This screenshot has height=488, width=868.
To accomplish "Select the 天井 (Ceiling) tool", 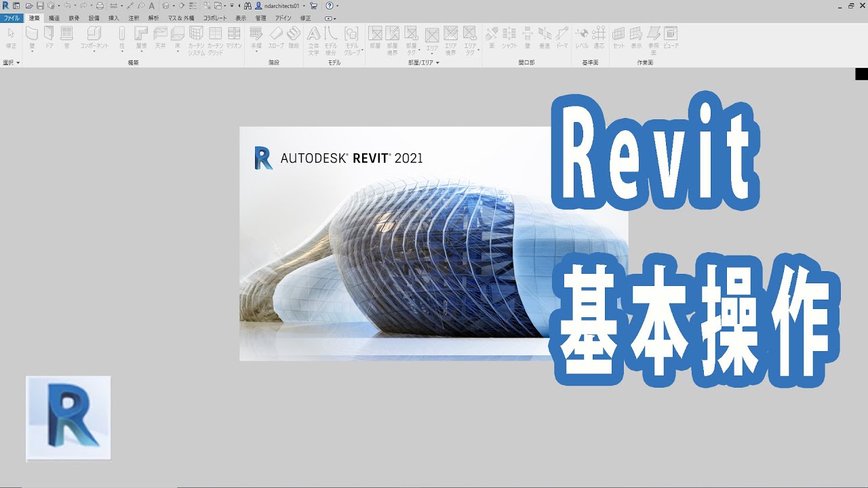I will pyautogui.click(x=160, y=38).
